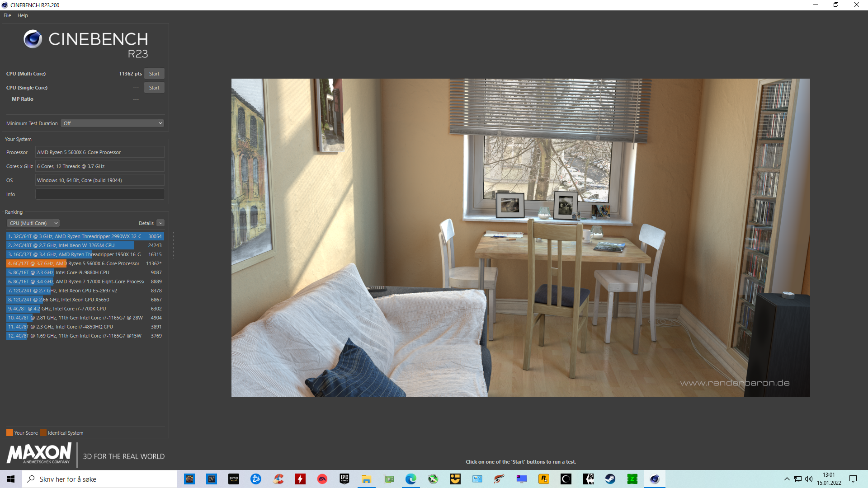Open the IV game icon in taskbar
Image resolution: width=868 pixels, height=488 pixels.
coord(212,479)
